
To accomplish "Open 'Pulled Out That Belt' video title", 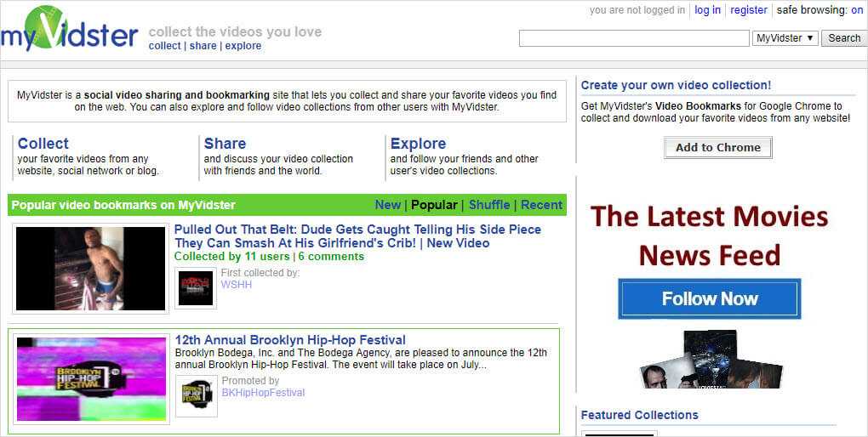I will [x=357, y=236].
